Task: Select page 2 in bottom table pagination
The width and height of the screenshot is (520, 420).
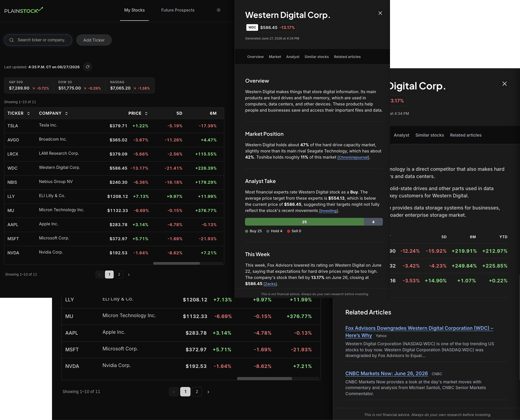Action: 197,392
